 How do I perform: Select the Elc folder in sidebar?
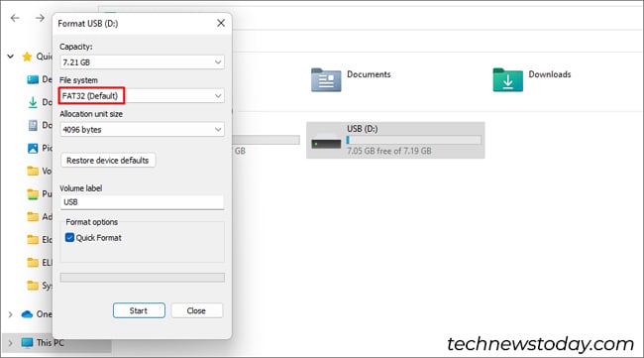tap(33, 240)
